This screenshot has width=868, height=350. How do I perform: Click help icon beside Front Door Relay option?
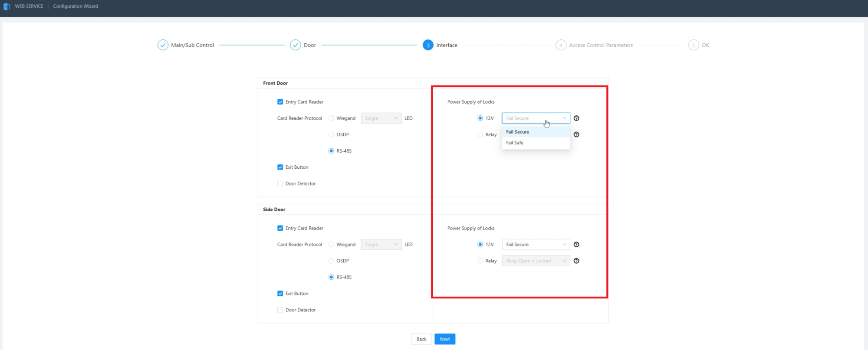coord(576,134)
